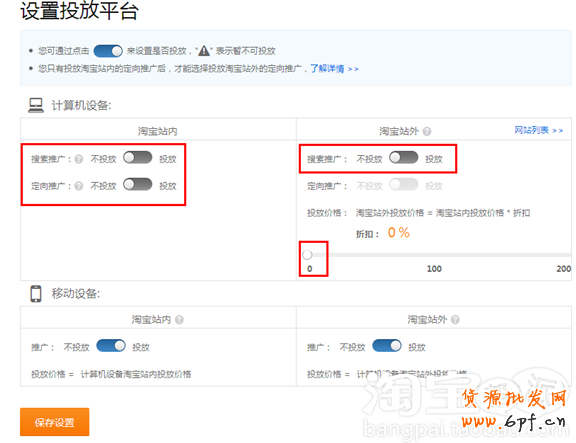Click the discount slider track at 100

coord(434,255)
